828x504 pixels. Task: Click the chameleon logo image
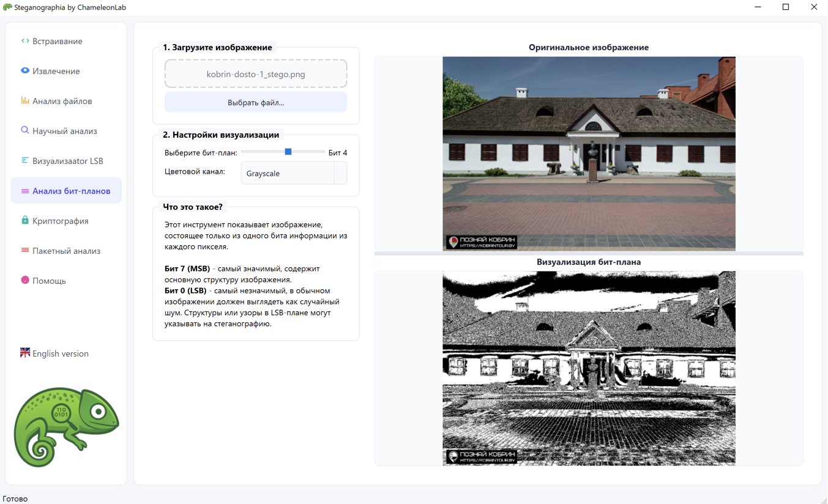[x=66, y=427]
